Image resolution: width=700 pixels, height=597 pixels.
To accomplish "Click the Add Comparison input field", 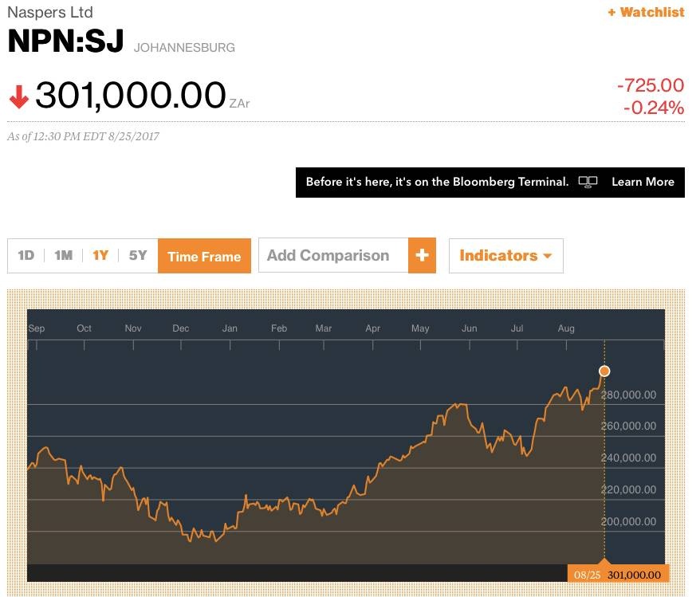I will point(333,255).
